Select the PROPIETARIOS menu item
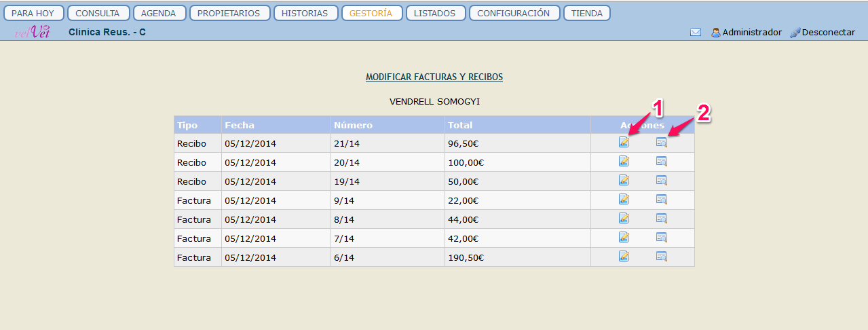 [x=229, y=13]
